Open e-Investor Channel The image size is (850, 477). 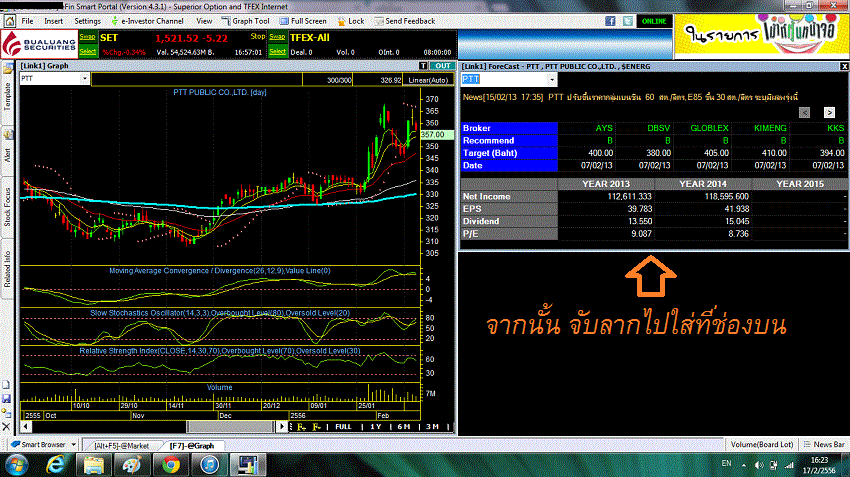pos(147,21)
